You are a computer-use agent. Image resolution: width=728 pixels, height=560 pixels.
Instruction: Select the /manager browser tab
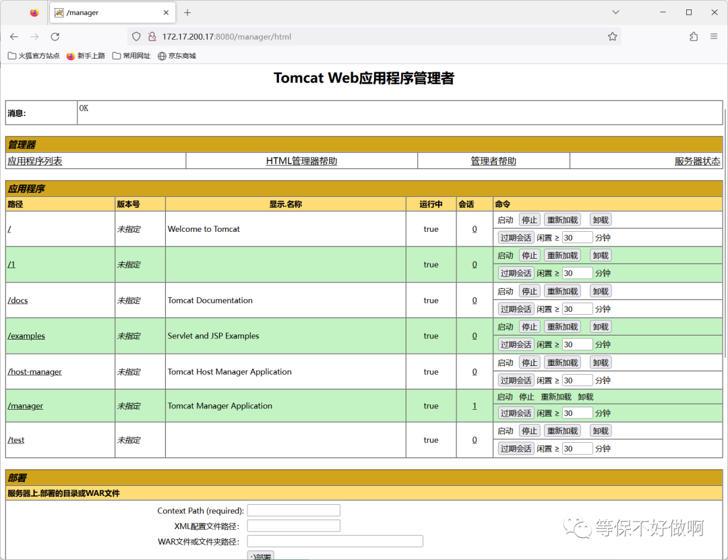click(x=112, y=13)
